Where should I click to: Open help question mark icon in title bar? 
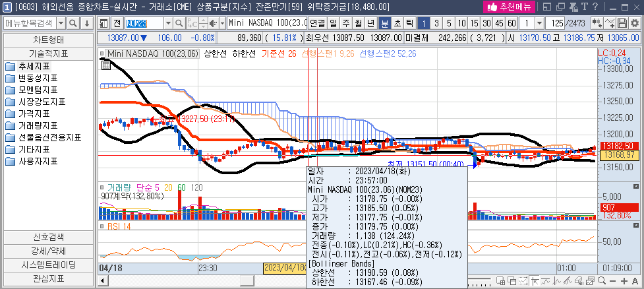(x=595, y=7)
